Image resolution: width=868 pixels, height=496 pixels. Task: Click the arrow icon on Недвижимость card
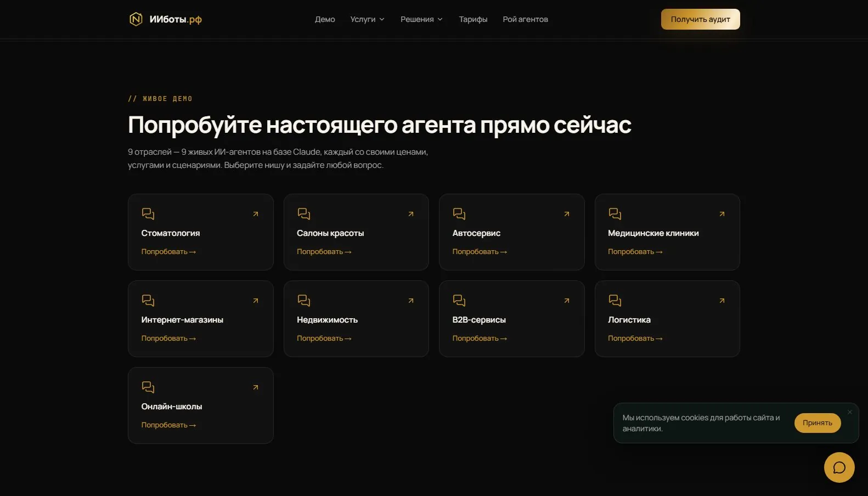click(411, 301)
